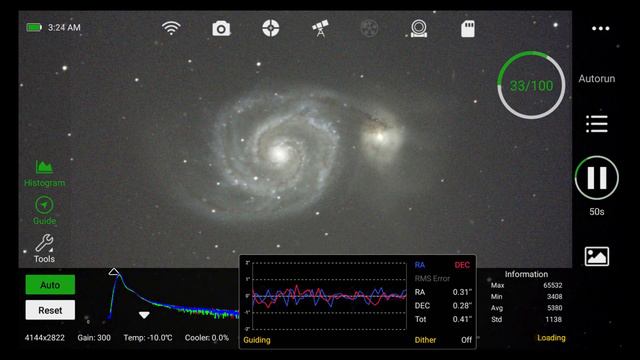
Task: Toggle the Guide graph panel
Action: click(x=44, y=211)
